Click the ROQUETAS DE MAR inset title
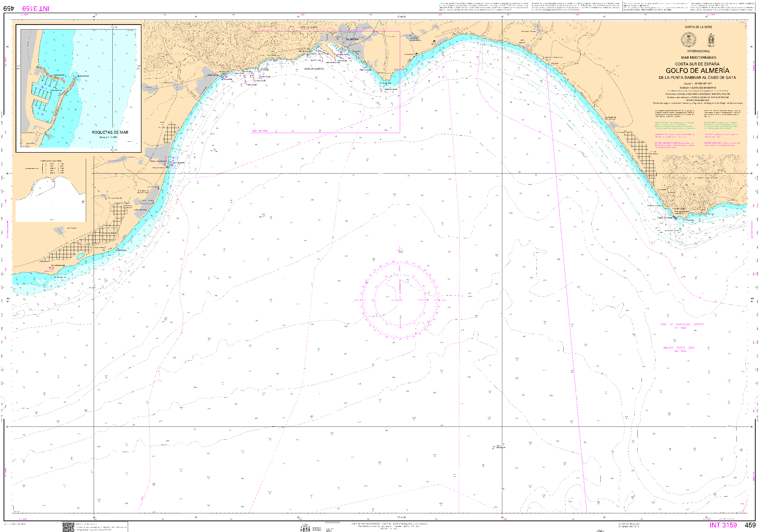 pyautogui.click(x=110, y=132)
